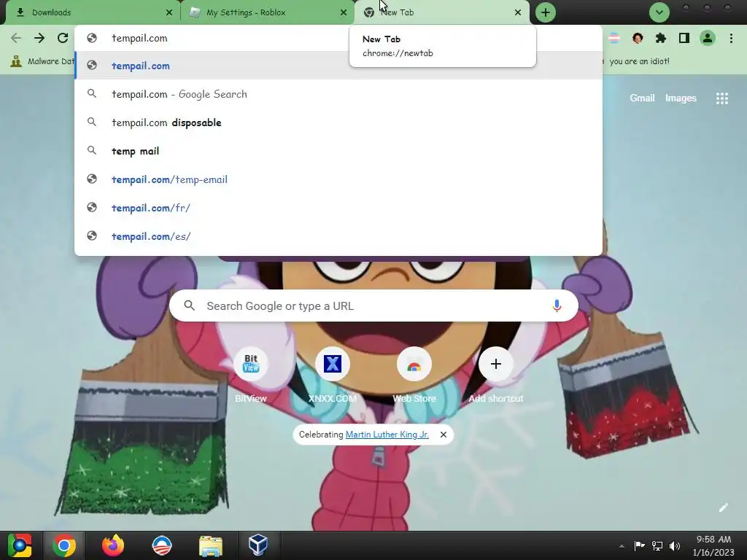747x560 pixels.
Task: Switch to the Downloads tab
Action: tap(93, 12)
